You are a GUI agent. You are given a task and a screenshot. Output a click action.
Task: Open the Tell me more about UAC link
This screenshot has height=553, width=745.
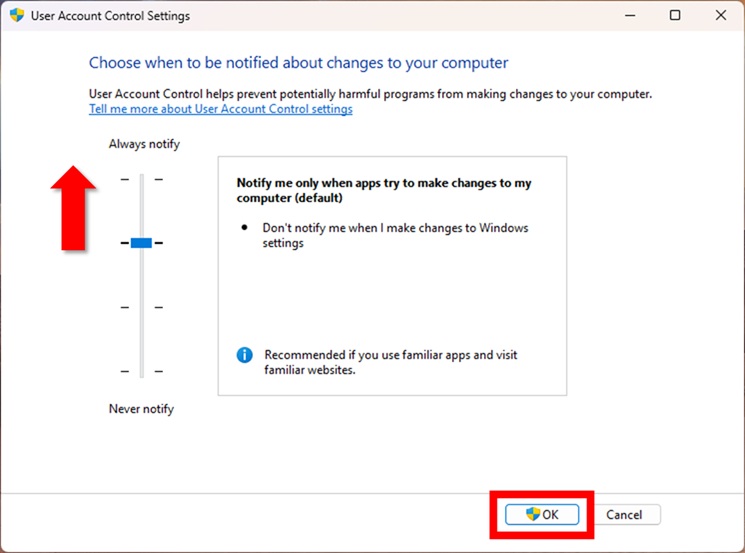(220, 109)
